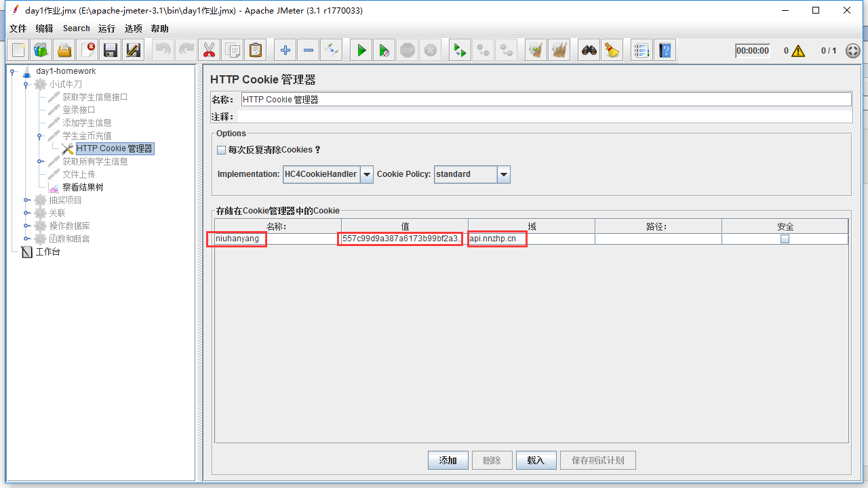
Task: Open the Implementation HC4CookieHandler dropdown
Action: 367,174
